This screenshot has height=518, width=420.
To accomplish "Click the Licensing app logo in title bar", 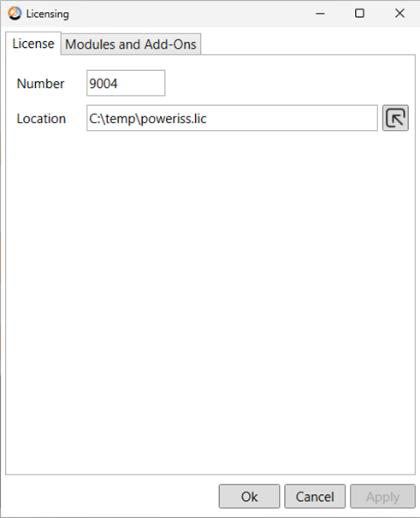I will [15, 14].
